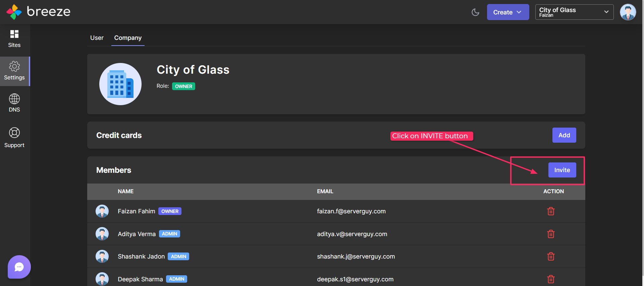This screenshot has width=644, height=286.
Task: Click the breeze logo icon
Action: point(14,12)
